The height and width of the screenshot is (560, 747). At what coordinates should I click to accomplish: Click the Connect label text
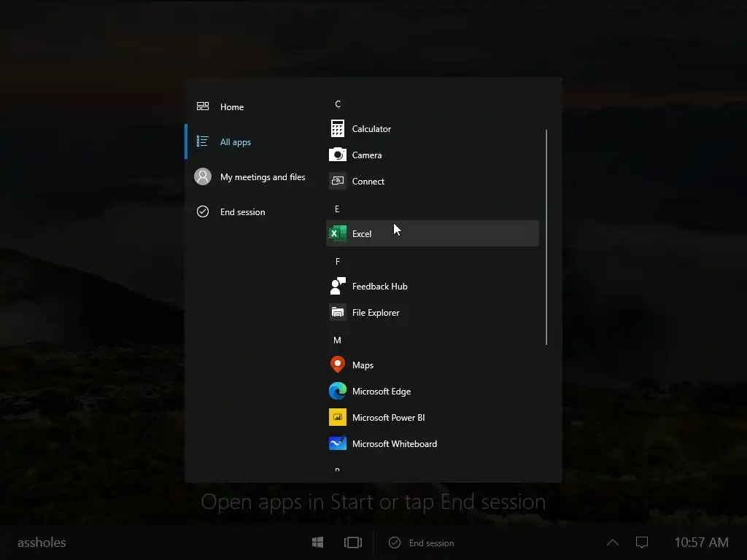click(x=368, y=182)
